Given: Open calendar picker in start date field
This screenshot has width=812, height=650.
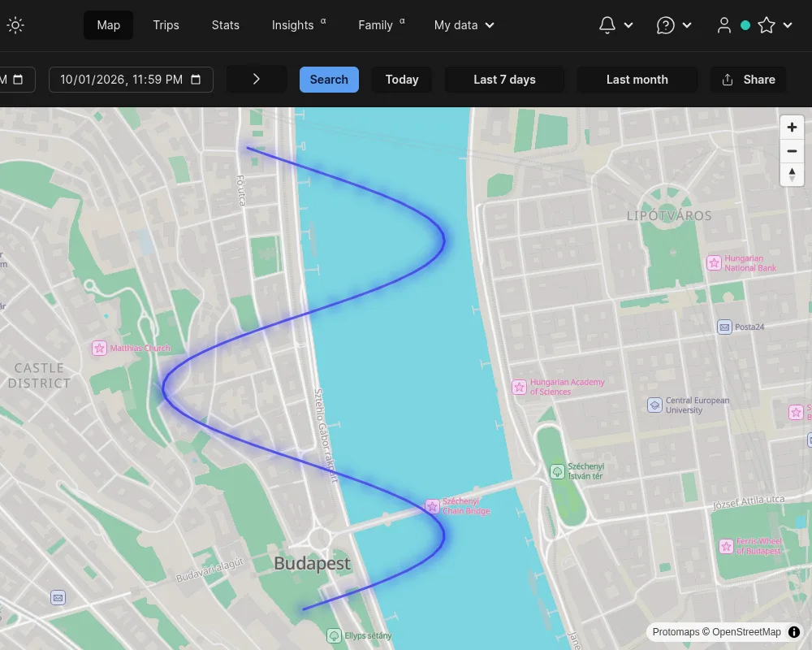Looking at the screenshot, I should point(18,80).
